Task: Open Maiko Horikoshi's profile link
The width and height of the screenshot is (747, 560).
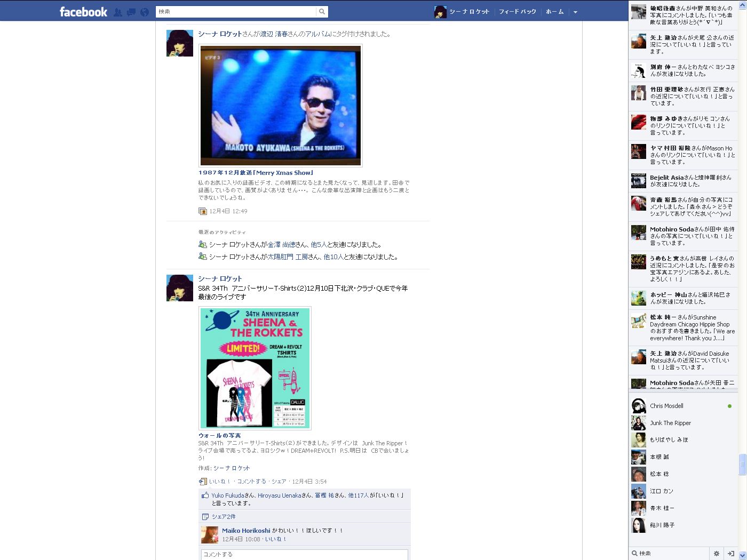Action: pos(246,531)
